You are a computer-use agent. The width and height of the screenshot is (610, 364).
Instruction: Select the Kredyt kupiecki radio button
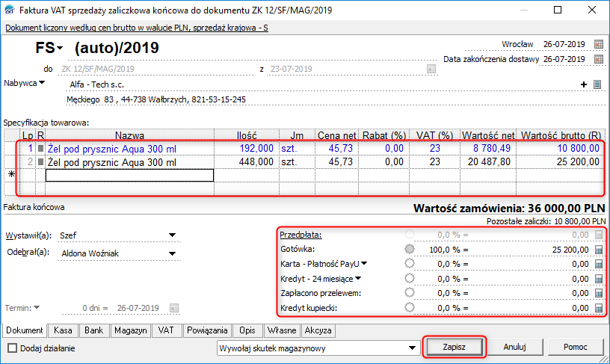(409, 307)
